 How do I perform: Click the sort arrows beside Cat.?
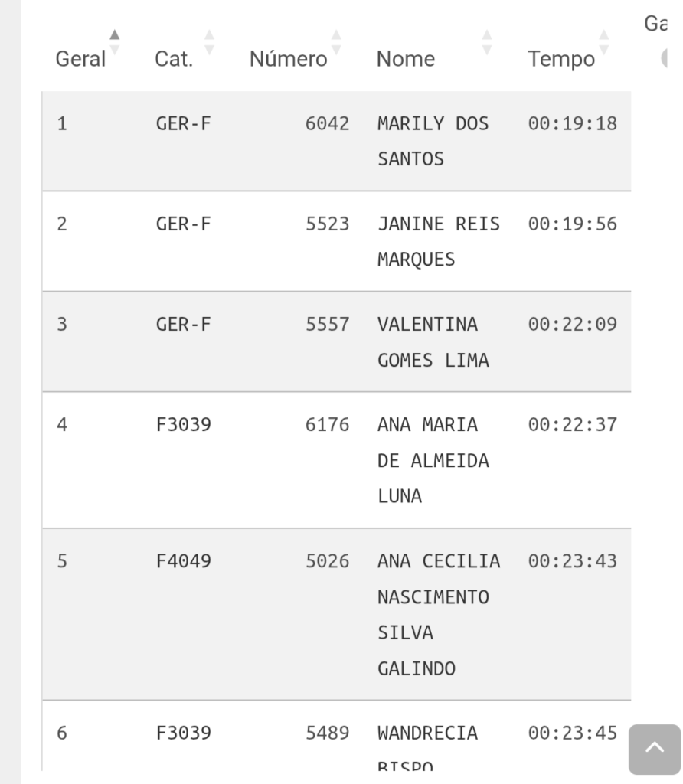[209, 42]
